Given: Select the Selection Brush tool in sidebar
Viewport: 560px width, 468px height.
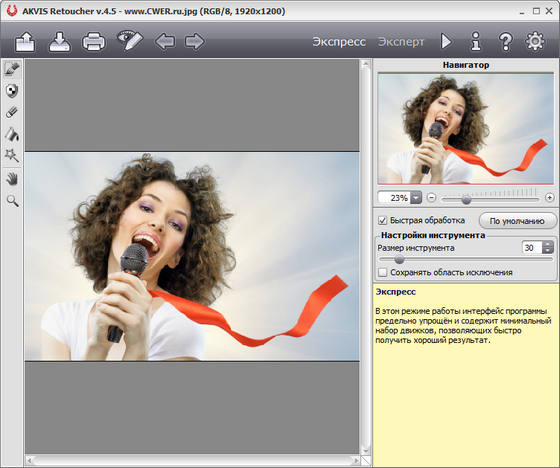Looking at the screenshot, I should click(12, 69).
